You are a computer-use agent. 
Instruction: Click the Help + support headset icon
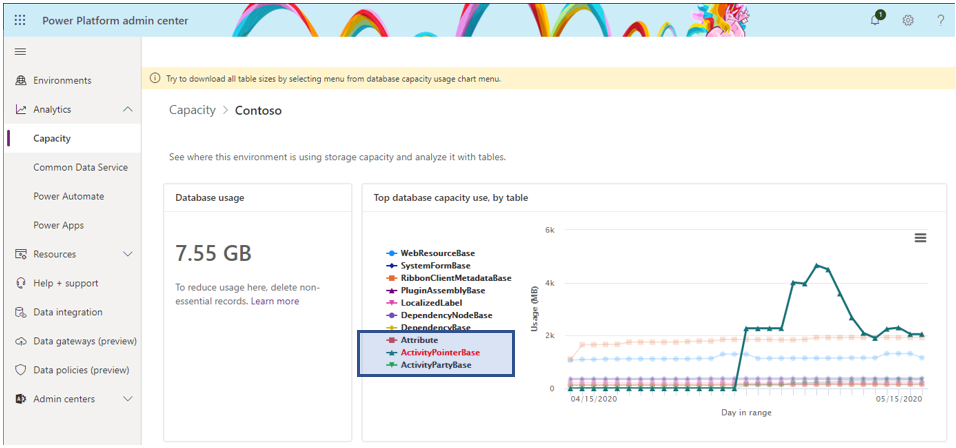point(21,283)
